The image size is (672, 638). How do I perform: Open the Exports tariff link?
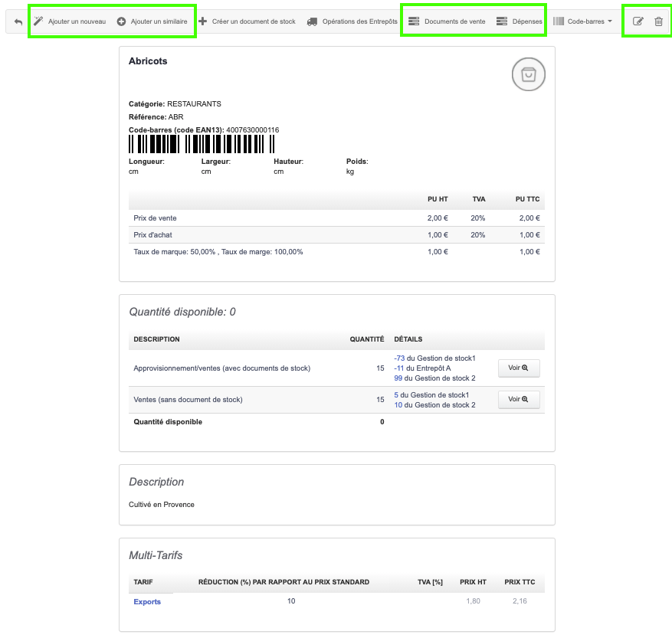[x=149, y=601]
